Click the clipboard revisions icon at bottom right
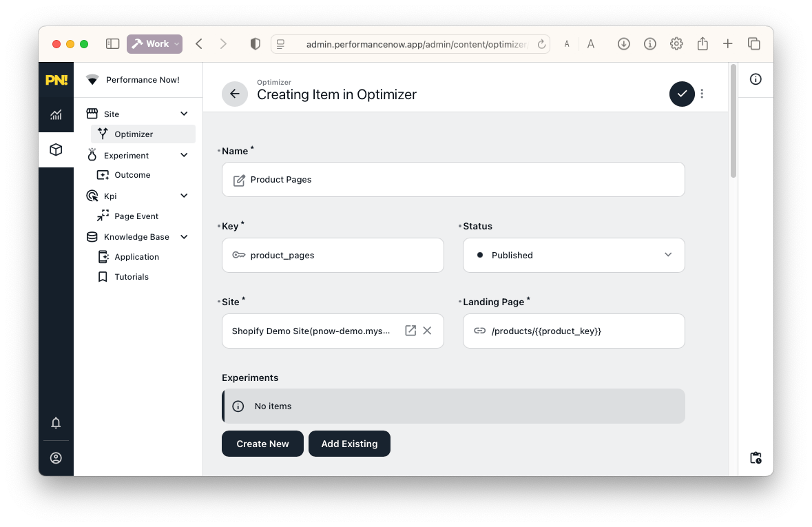This screenshot has width=812, height=527. (756, 457)
